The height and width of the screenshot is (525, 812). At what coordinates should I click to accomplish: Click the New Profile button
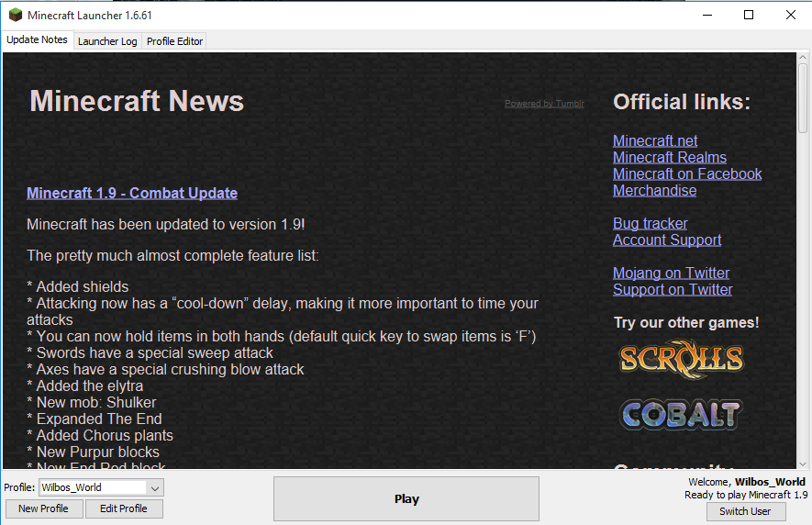pos(43,508)
